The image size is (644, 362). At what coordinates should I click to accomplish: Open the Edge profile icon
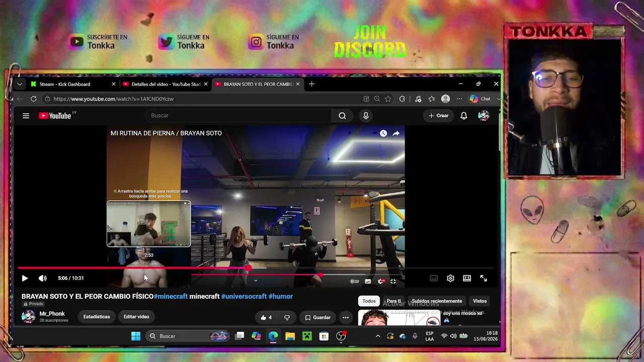pyautogui.click(x=445, y=99)
